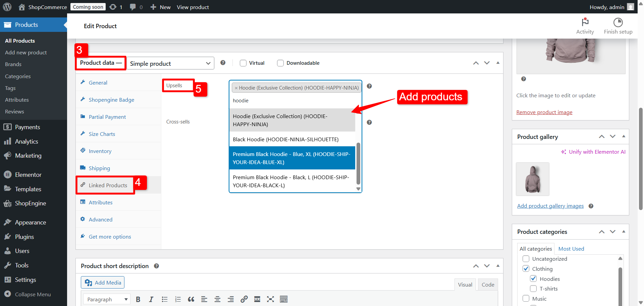Screen dimensions: 644x306
Task: Click the updates refresh icon
Action: tap(113, 7)
